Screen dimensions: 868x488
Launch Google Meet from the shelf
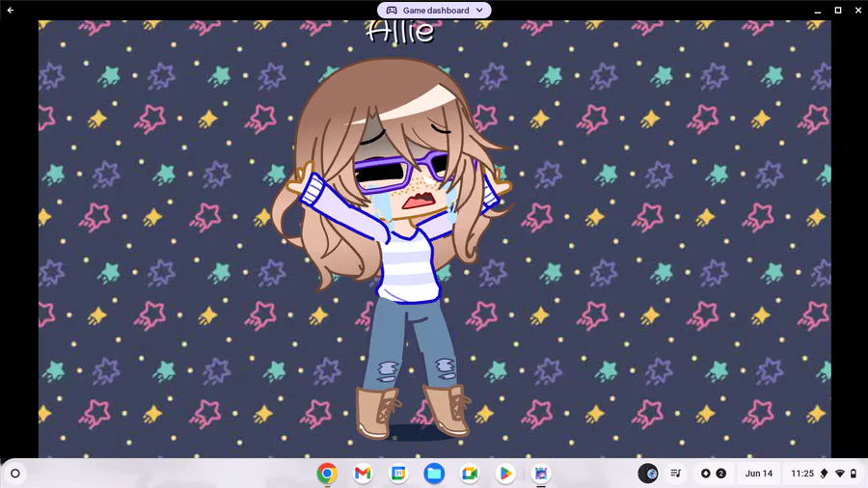470,474
